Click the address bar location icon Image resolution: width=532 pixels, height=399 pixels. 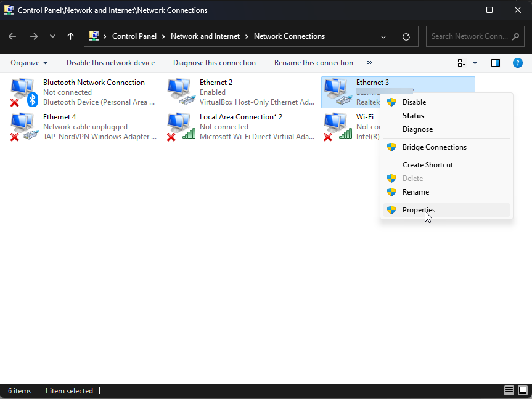[94, 36]
